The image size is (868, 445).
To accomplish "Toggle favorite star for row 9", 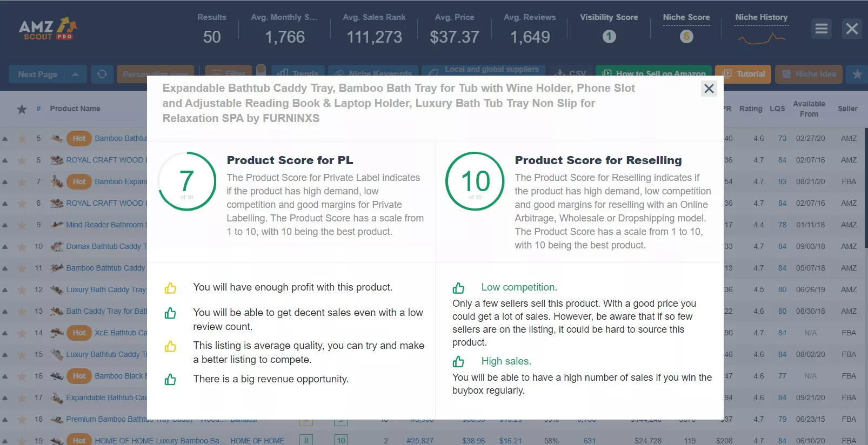I will [22, 225].
